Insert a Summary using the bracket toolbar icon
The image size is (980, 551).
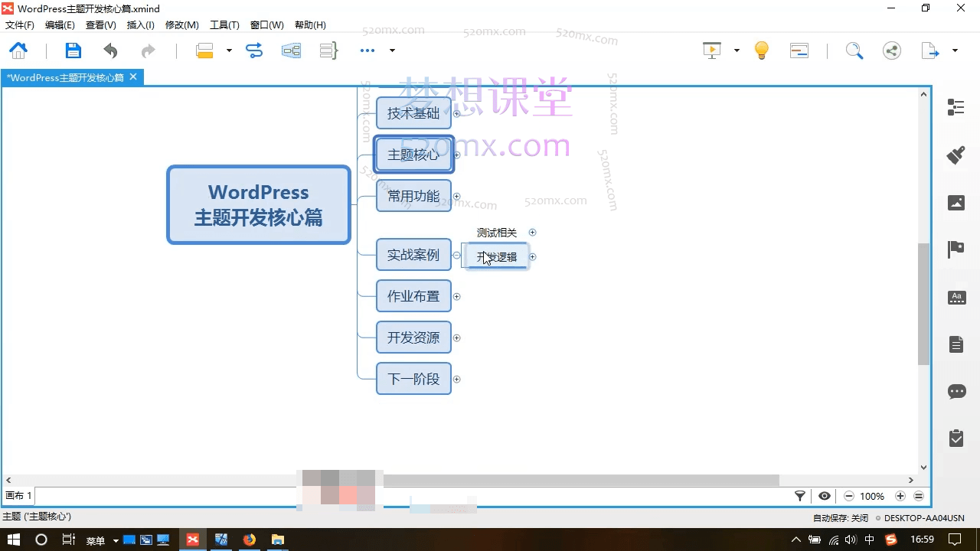click(328, 51)
